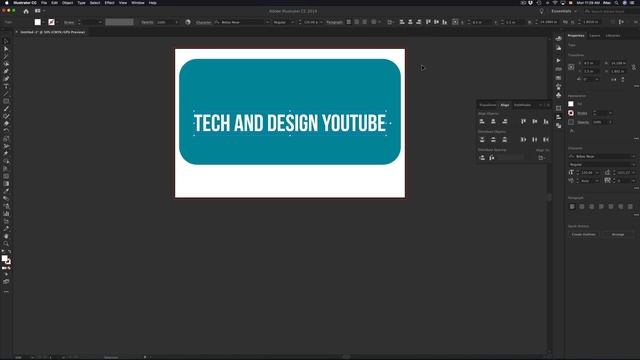
Task: Click the Discover lightbulb icon
Action: [542, 11]
